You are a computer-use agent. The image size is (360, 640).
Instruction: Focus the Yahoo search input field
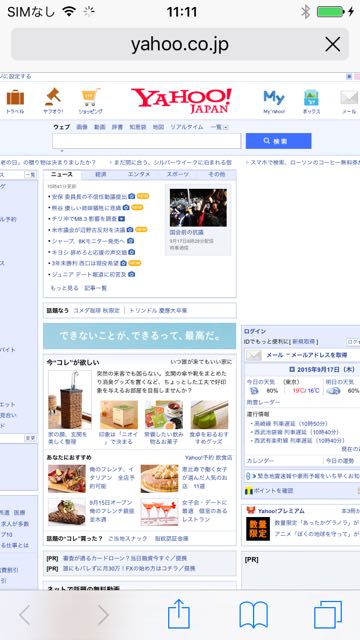pos(147,141)
